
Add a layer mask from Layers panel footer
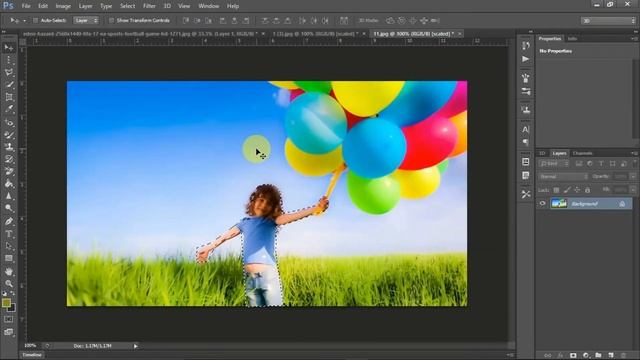coord(573,356)
